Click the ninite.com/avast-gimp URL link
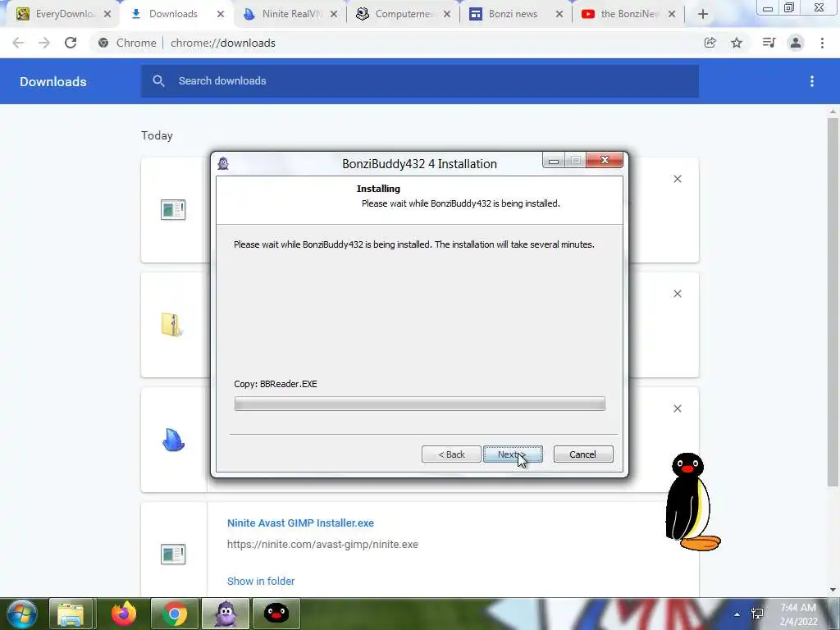This screenshot has height=630, width=840. [x=322, y=545]
